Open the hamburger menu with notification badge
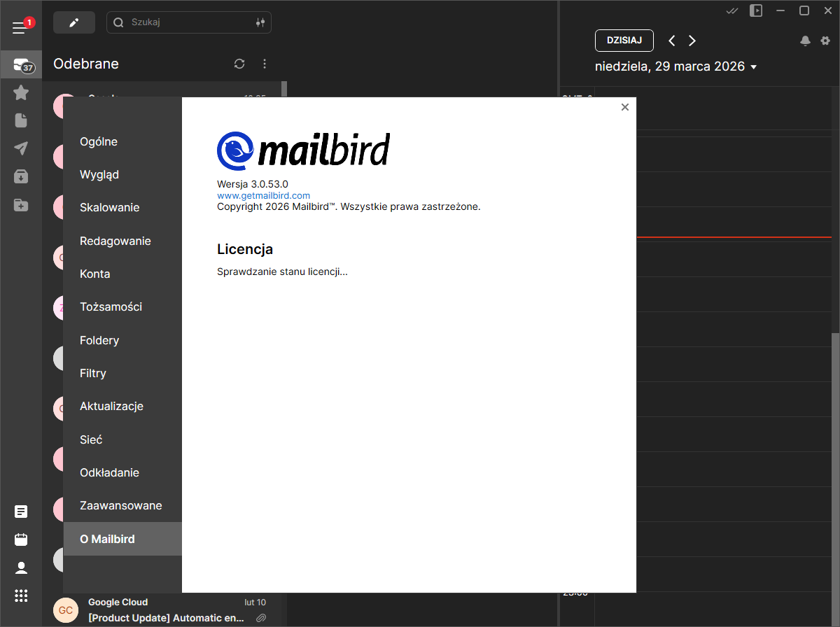The width and height of the screenshot is (840, 627). click(20, 28)
